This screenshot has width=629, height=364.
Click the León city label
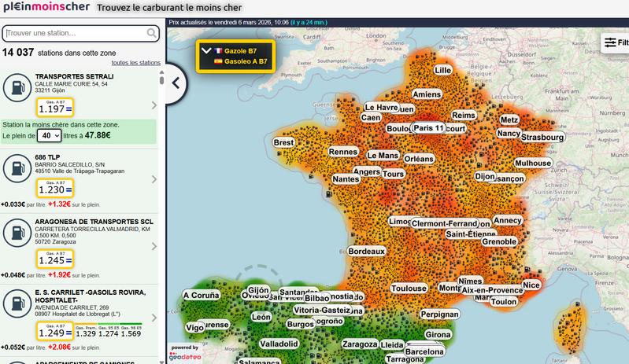point(261,317)
